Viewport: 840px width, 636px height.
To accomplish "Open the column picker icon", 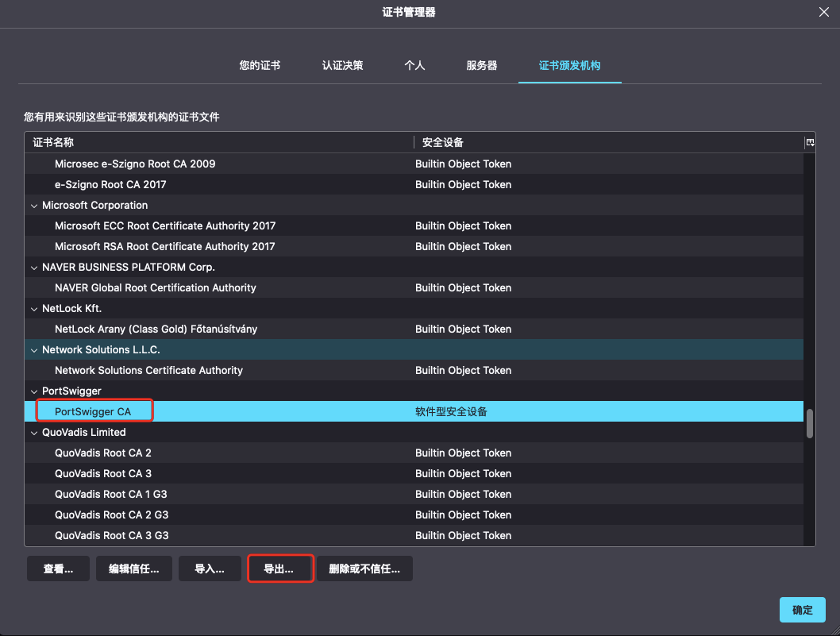I will tap(810, 142).
